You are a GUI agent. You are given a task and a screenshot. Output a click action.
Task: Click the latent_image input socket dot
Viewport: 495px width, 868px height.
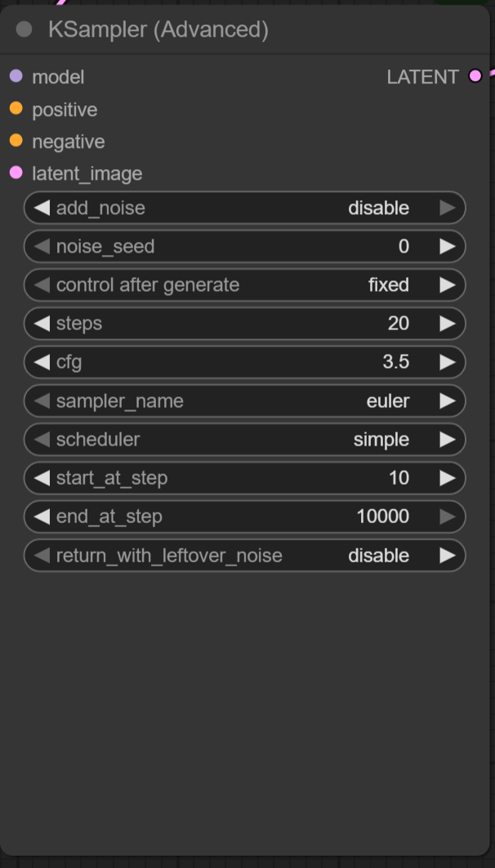coord(16,173)
